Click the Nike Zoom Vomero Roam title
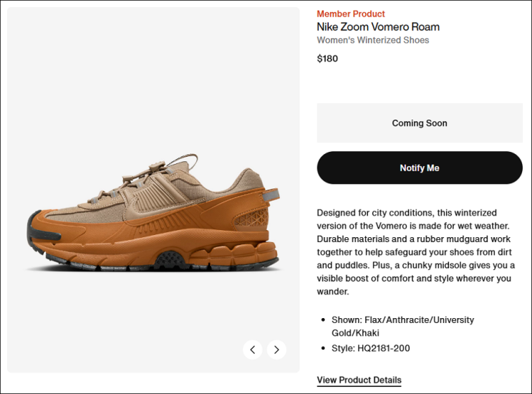This screenshot has height=394, width=532. tap(378, 27)
